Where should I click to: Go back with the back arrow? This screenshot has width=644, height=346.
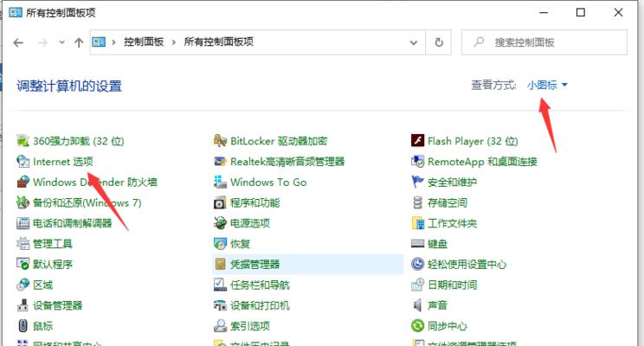[x=18, y=42]
